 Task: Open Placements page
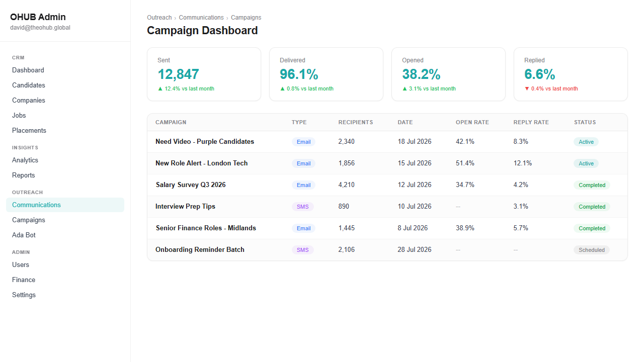click(x=65, y=131)
